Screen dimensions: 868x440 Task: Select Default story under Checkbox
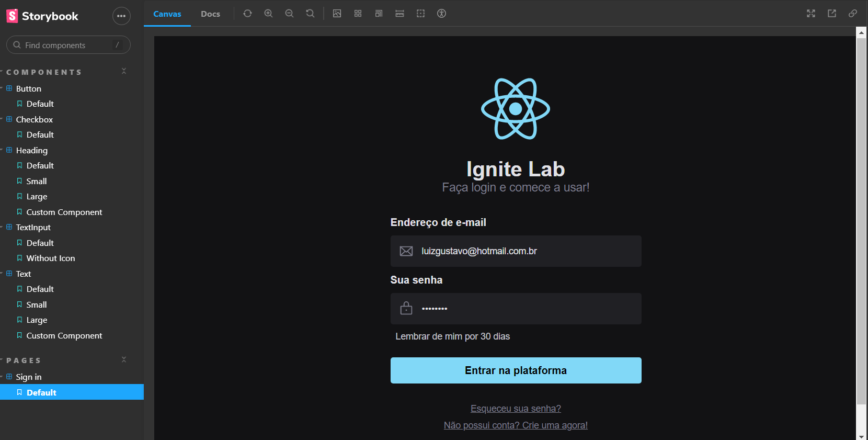[x=40, y=134]
